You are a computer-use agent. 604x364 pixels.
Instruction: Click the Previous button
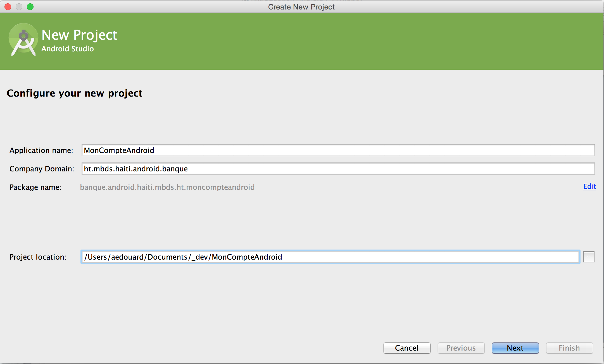point(461,348)
